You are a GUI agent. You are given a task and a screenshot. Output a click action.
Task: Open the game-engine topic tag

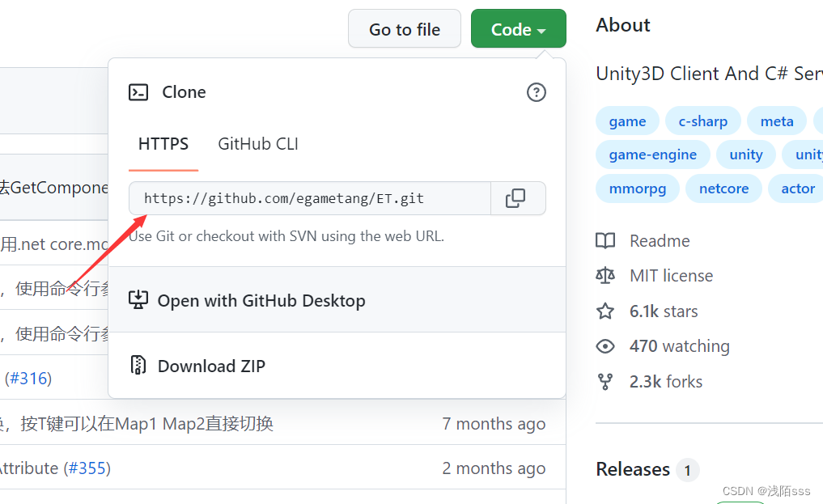(x=652, y=155)
